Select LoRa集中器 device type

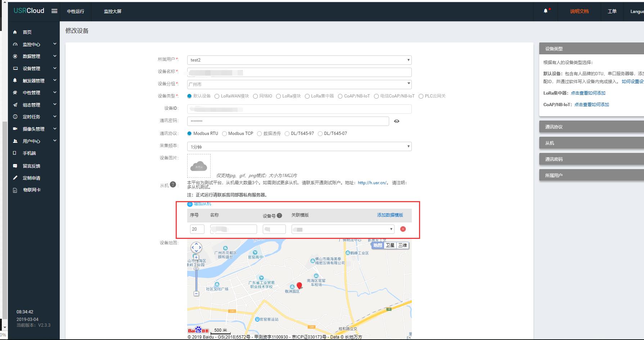tap(307, 96)
